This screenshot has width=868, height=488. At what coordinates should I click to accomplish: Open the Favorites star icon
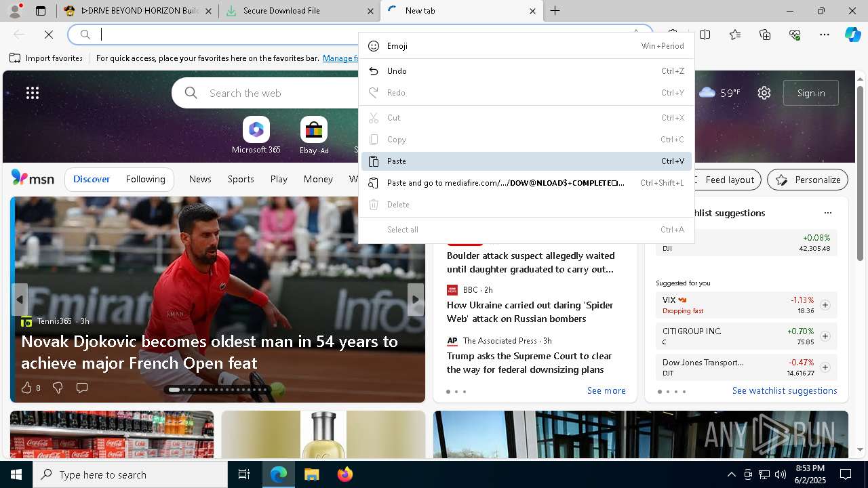735,35
